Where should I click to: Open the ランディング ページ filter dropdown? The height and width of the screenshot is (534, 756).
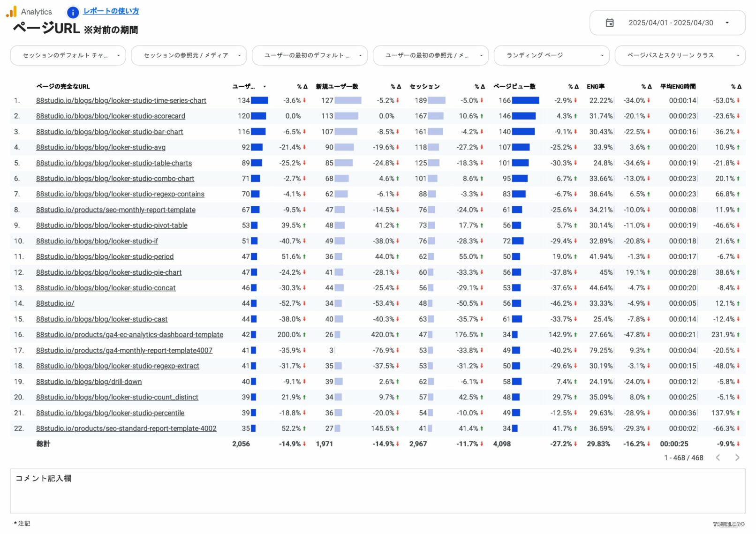551,55
